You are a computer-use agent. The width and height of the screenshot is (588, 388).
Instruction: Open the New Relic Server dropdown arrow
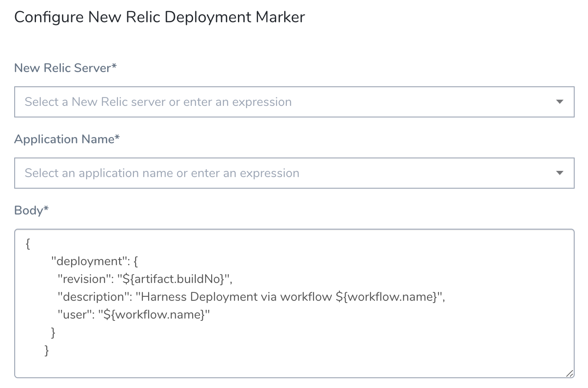pyautogui.click(x=560, y=102)
